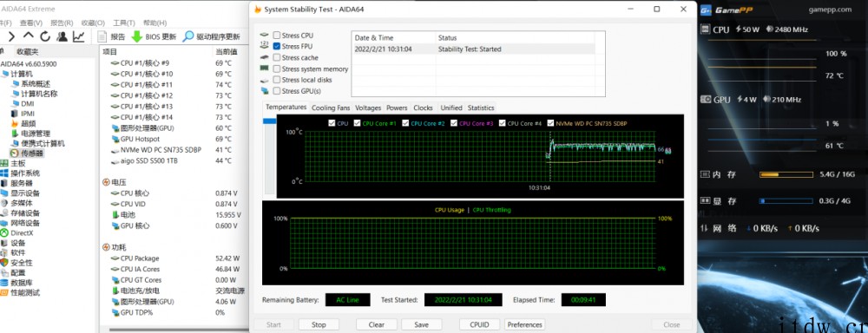This screenshot has width=868, height=333.
Task: Open the Preferences button
Action: pos(525,324)
